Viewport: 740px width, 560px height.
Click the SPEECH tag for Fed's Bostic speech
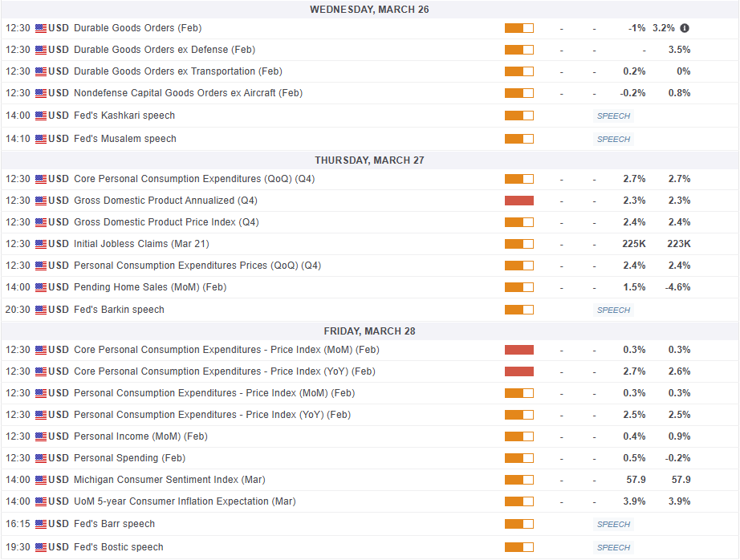pyautogui.click(x=613, y=547)
